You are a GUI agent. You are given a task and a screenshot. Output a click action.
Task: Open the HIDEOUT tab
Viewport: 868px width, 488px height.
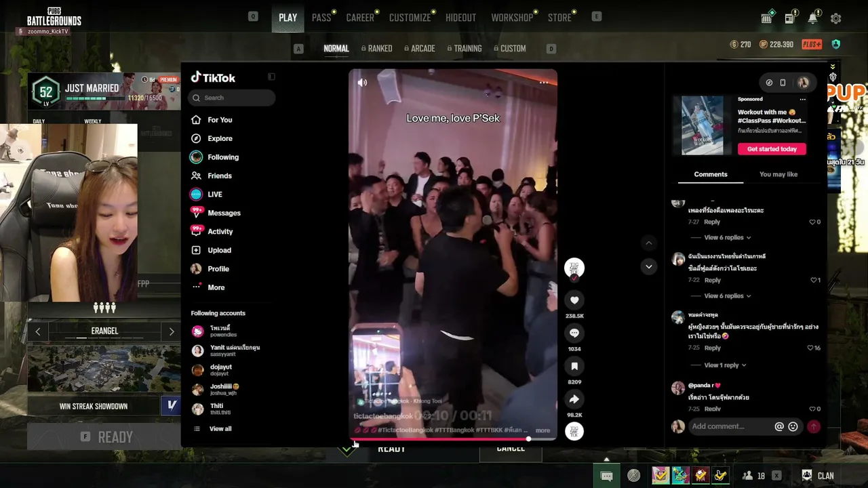[460, 18]
